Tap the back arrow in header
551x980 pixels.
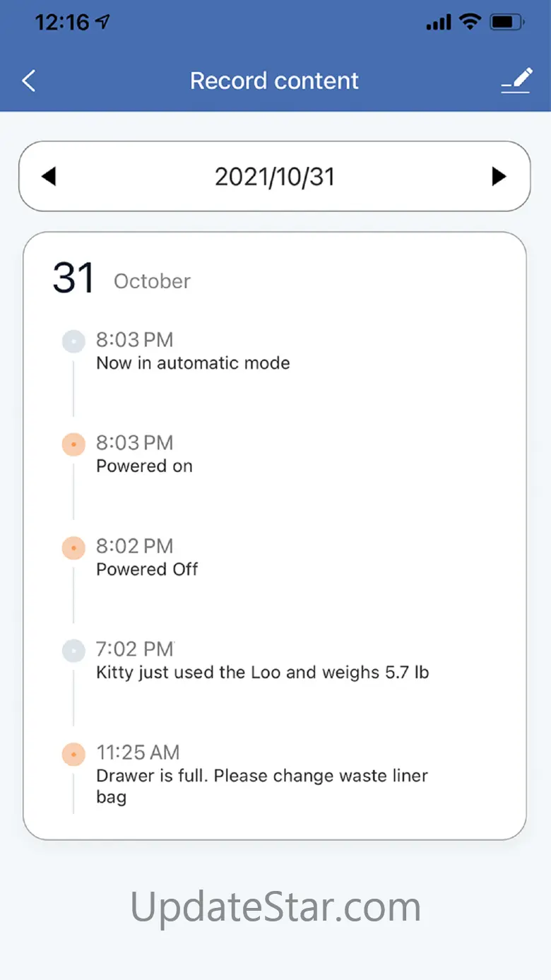coord(29,81)
